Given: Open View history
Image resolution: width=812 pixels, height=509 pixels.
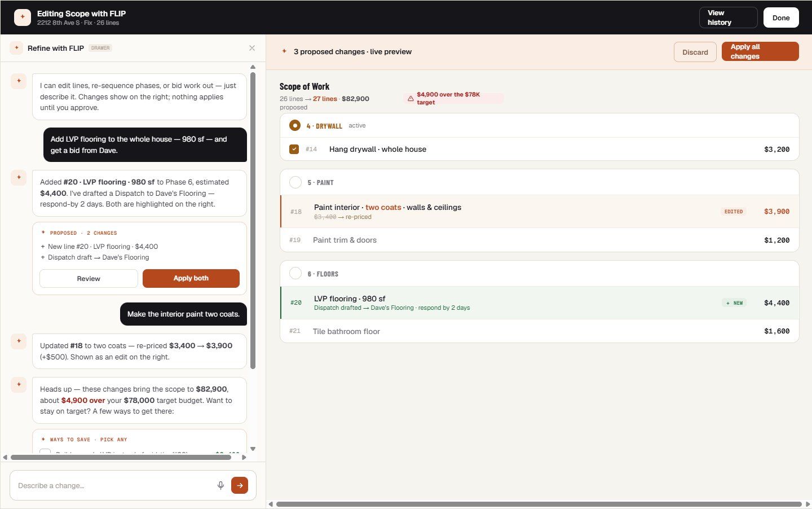Looking at the screenshot, I should [x=729, y=17].
